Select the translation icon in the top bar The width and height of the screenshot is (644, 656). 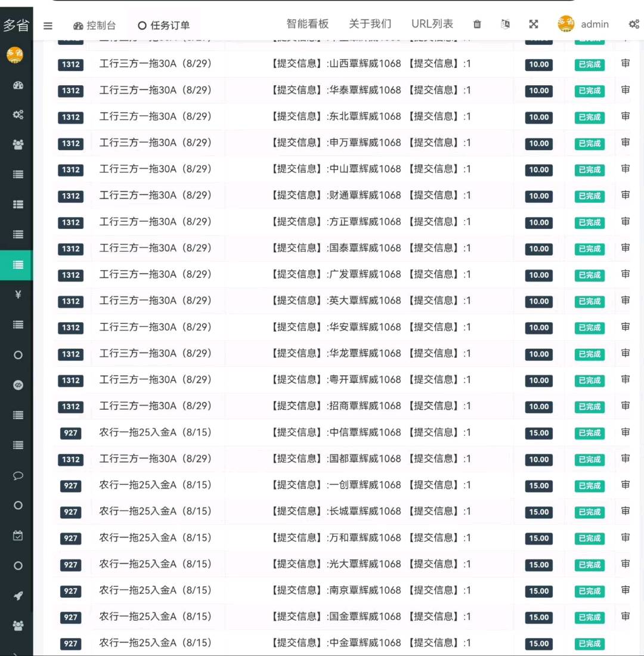pos(504,24)
